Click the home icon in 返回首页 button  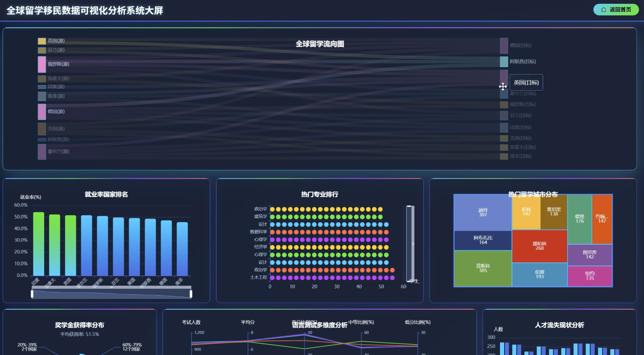tap(604, 10)
